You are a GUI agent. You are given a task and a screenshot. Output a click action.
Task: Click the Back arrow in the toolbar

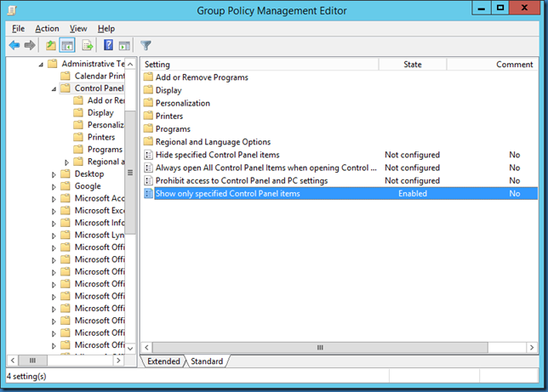pos(14,45)
